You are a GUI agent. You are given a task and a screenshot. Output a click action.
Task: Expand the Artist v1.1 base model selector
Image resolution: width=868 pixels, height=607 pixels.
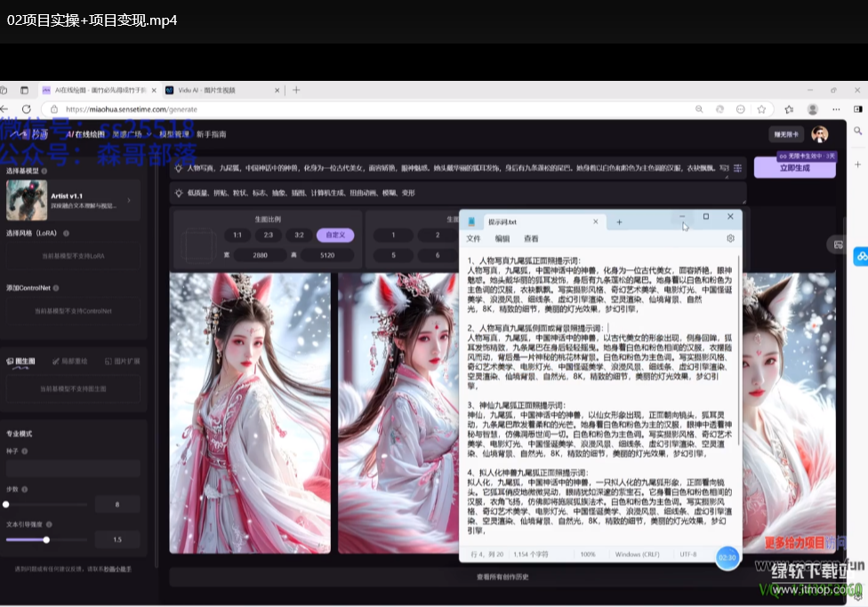73,200
